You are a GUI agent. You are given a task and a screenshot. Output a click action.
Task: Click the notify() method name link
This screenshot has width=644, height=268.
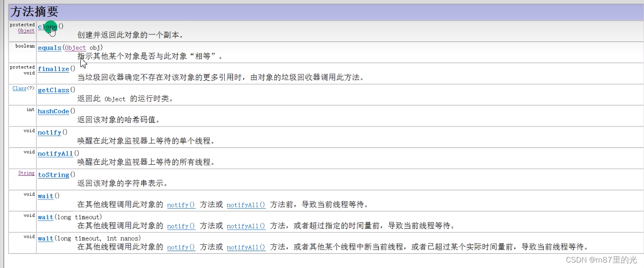pos(49,132)
